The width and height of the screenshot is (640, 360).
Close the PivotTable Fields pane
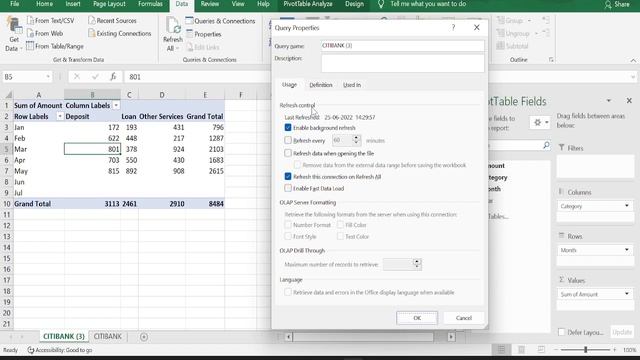click(x=629, y=100)
